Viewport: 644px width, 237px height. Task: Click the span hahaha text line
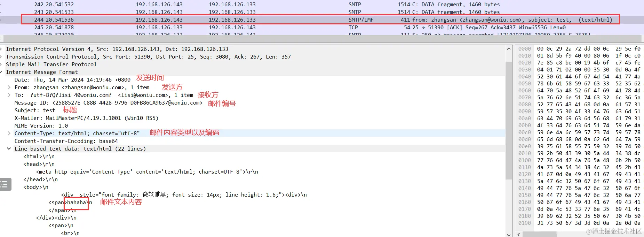tap(70, 202)
